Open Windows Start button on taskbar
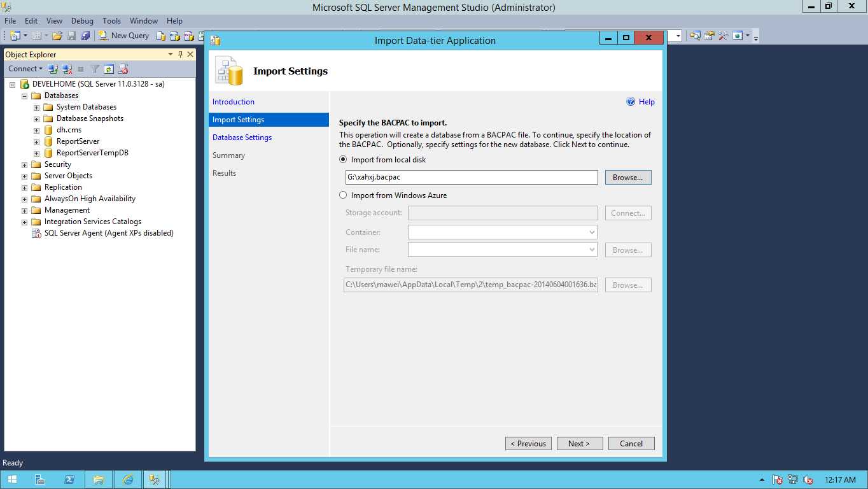Viewport: 868px width, 489px height. (x=12, y=479)
